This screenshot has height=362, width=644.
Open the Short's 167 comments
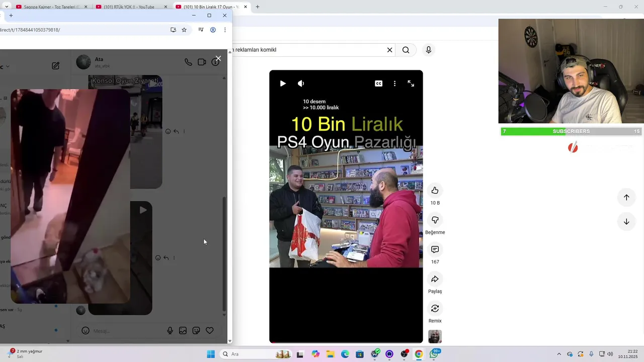435,249
